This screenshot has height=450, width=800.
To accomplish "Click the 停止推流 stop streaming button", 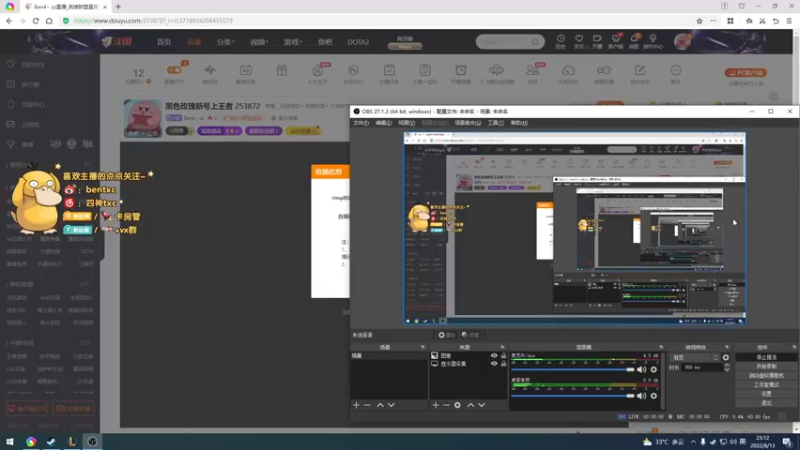I will click(766, 358).
